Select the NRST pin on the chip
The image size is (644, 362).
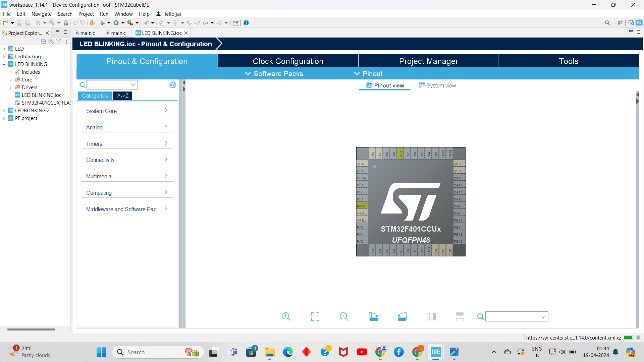tap(362, 206)
